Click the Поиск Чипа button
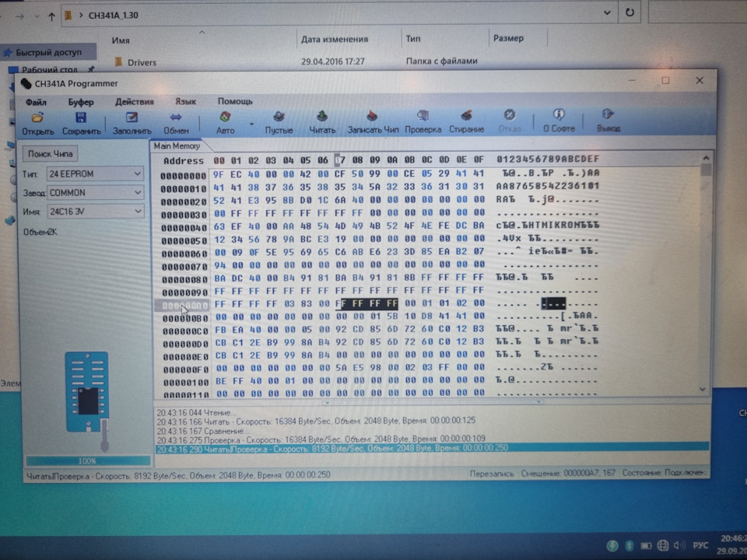Viewport: 747px width, 560px height. coord(50,154)
